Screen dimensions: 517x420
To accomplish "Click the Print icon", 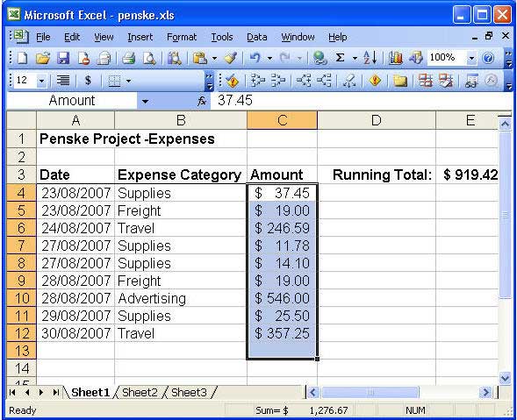I will (129, 58).
